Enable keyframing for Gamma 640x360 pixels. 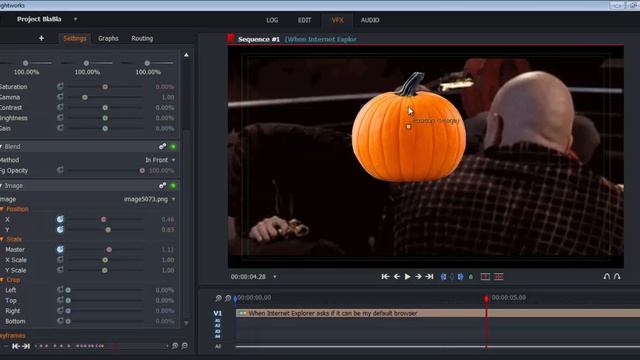60,97
